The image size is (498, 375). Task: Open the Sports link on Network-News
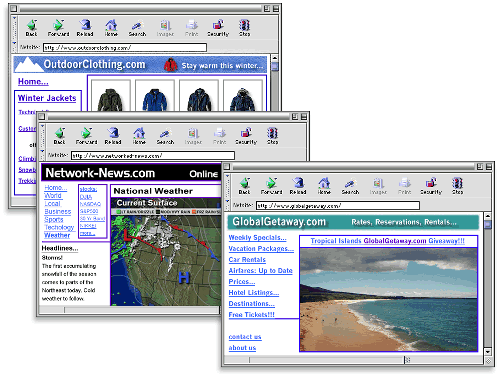(54, 220)
